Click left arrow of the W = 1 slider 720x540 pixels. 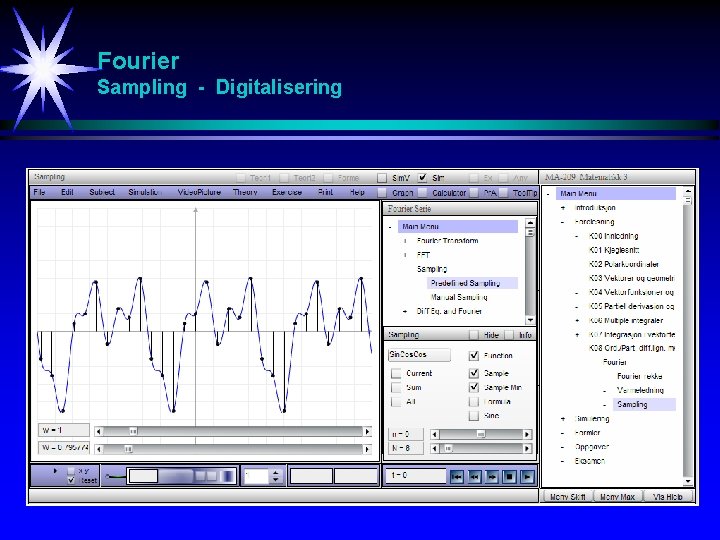coord(98,431)
